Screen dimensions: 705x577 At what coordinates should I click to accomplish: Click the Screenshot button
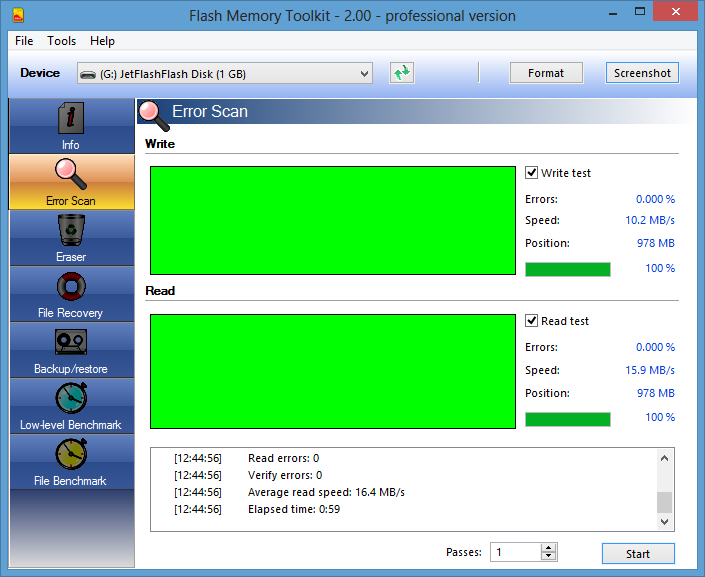(642, 73)
